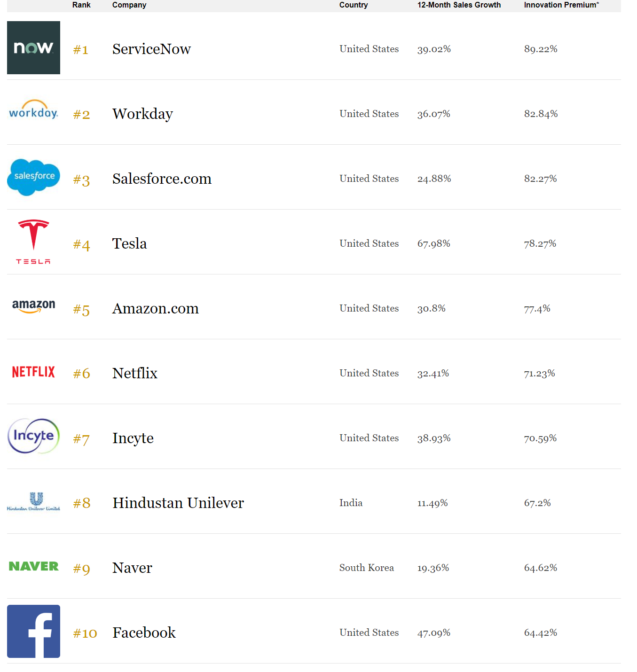This screenshot has height=672, width=637.
Task: Click the Hindustan Unilever logo
Action: point(33,501)
